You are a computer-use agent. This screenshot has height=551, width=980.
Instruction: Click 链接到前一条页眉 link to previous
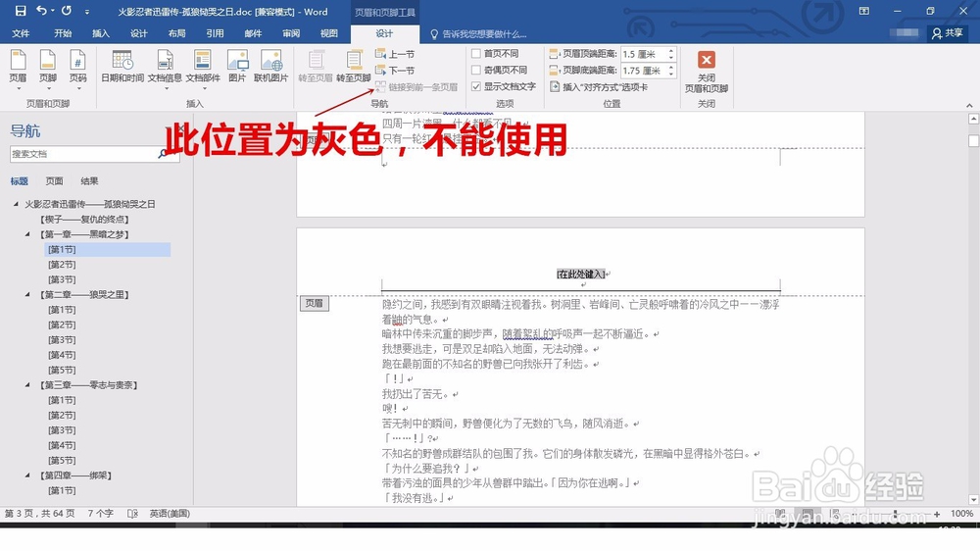click(x=416, y=87)
